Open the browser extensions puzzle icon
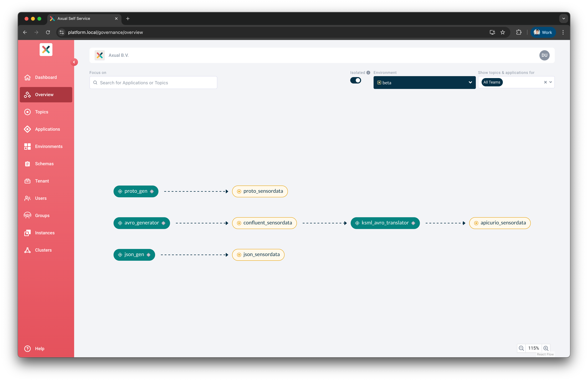 [x=519, y=32]
